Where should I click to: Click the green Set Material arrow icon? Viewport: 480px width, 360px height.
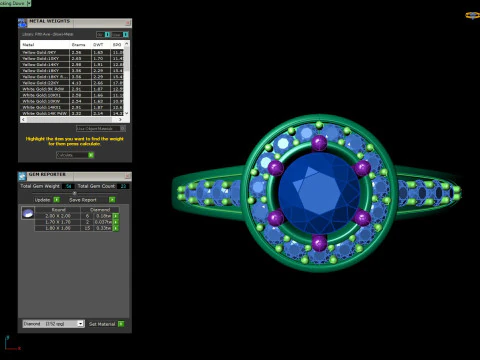coord(121,324)
